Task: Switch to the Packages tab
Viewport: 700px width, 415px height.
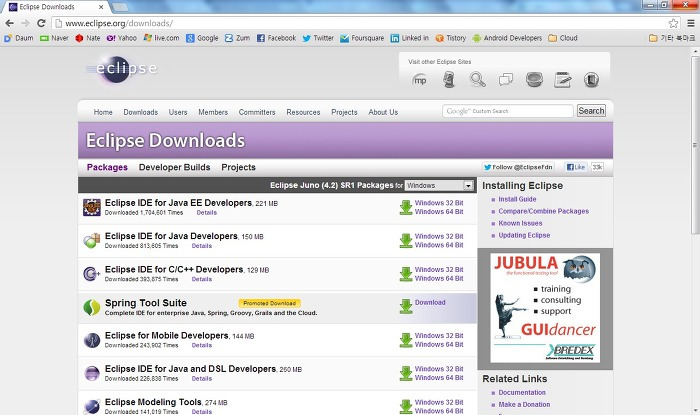Action: pyautogui.click(x=107, y=167)
